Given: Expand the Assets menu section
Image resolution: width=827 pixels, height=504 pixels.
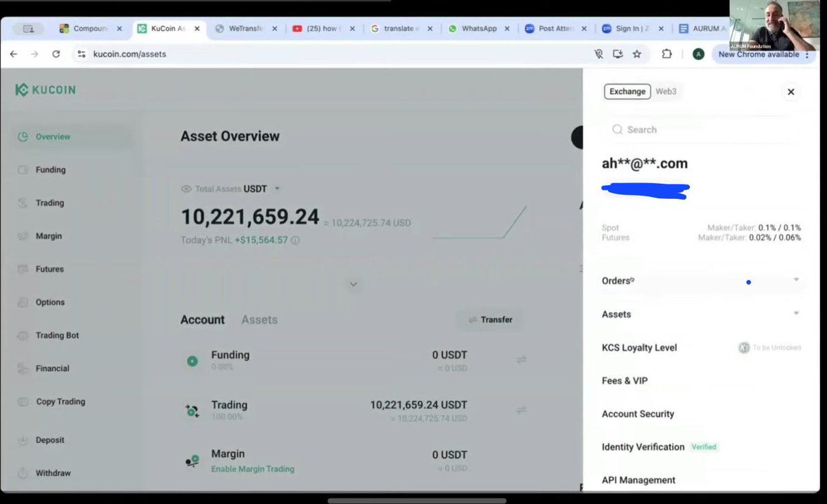Looking at the screenshot, I should pos(700,314).
